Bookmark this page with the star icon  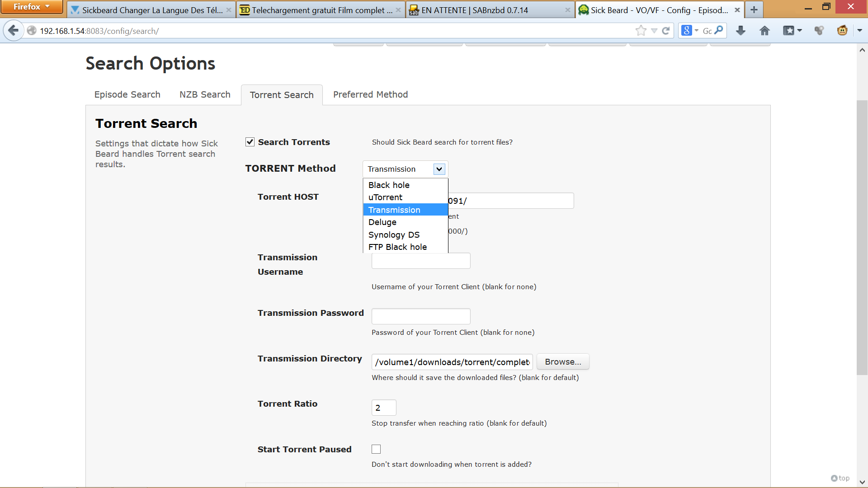click(x=641, y=31)
